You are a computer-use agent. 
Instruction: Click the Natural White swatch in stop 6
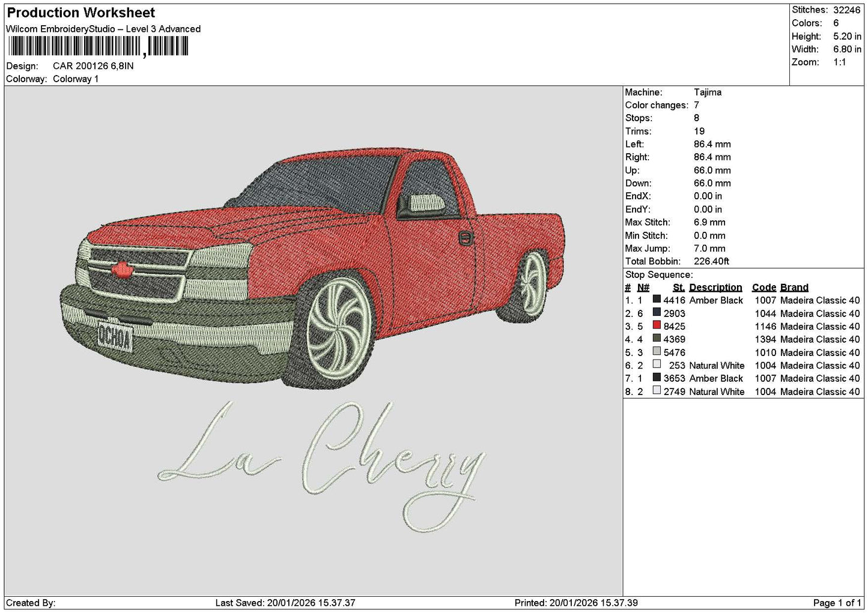pyautogui.click(x=657, y=365)
